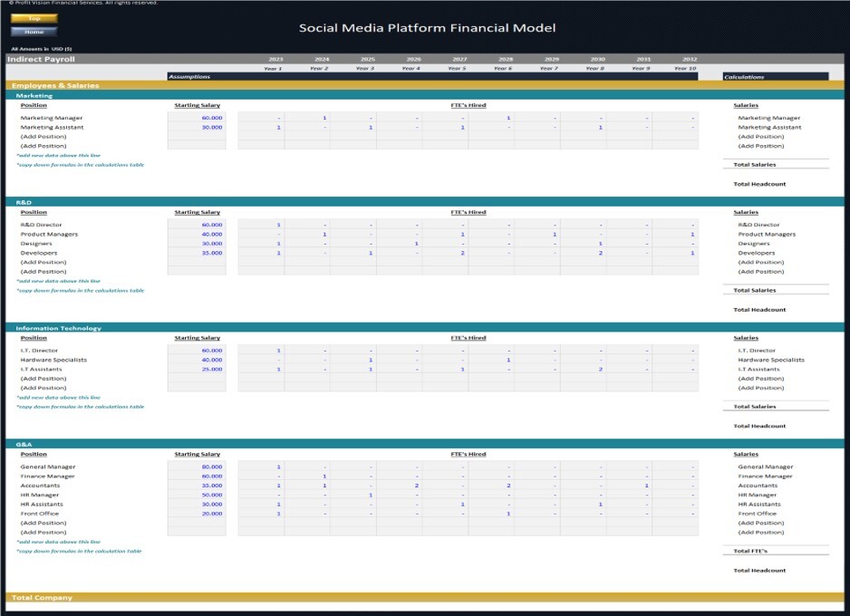Select I.T Assistants 2030 FTE's hired value 2
The height and width of the screenshot is (616, 850).
tap(584, 369)
